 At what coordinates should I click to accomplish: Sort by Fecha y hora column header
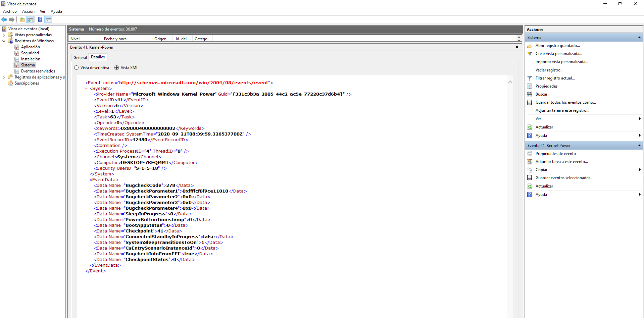127,39
